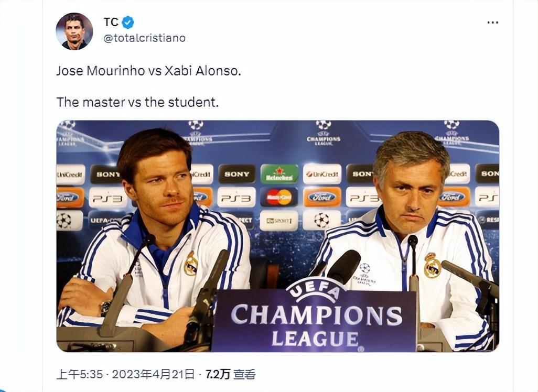Click the 上午5:35 timestamp

80,374
